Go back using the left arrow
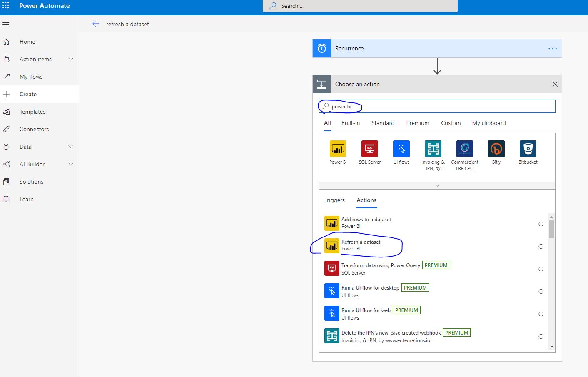588x377 pixels. pyautogui.click(x=96, y=24)
